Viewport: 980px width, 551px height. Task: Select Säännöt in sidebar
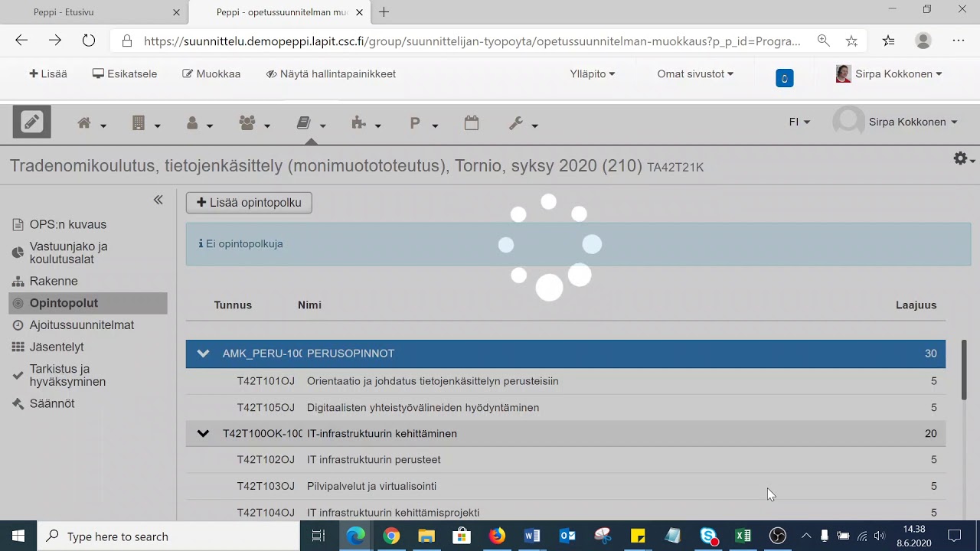(43, 404)
